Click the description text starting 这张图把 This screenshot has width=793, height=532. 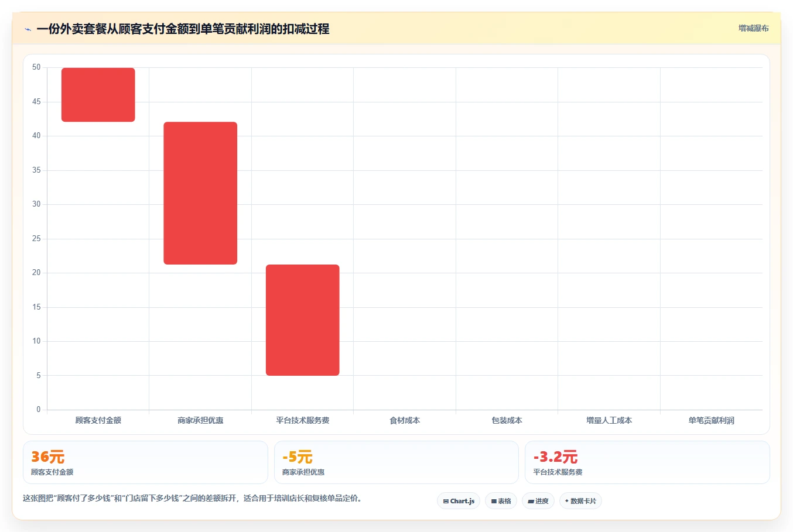193,499
